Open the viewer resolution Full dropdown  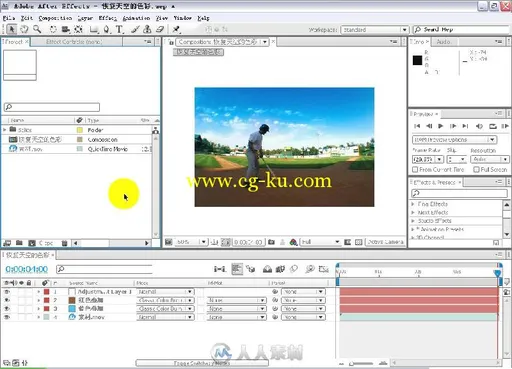coord(320,242)
